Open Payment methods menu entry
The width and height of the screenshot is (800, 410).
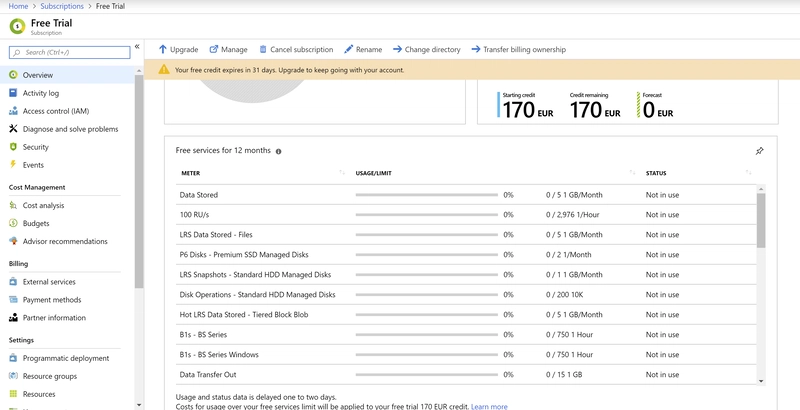(52, 299)
